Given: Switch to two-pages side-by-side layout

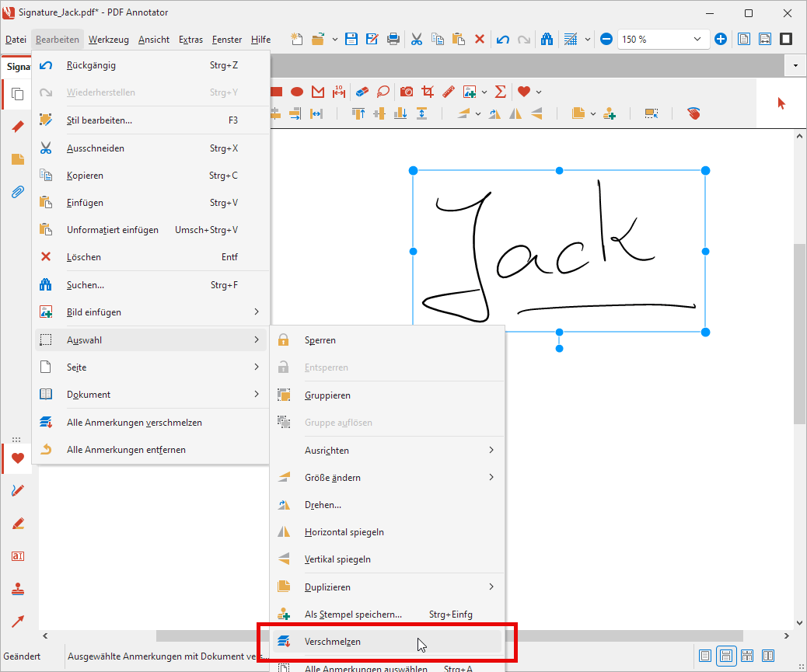Looking at the screenshot, I should (x=768, y=656).
